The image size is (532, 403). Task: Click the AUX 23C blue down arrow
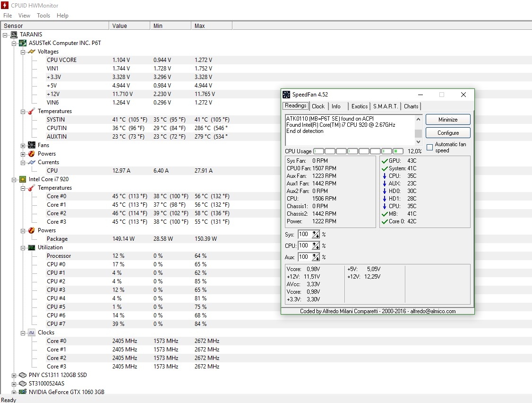click(385, 184)
